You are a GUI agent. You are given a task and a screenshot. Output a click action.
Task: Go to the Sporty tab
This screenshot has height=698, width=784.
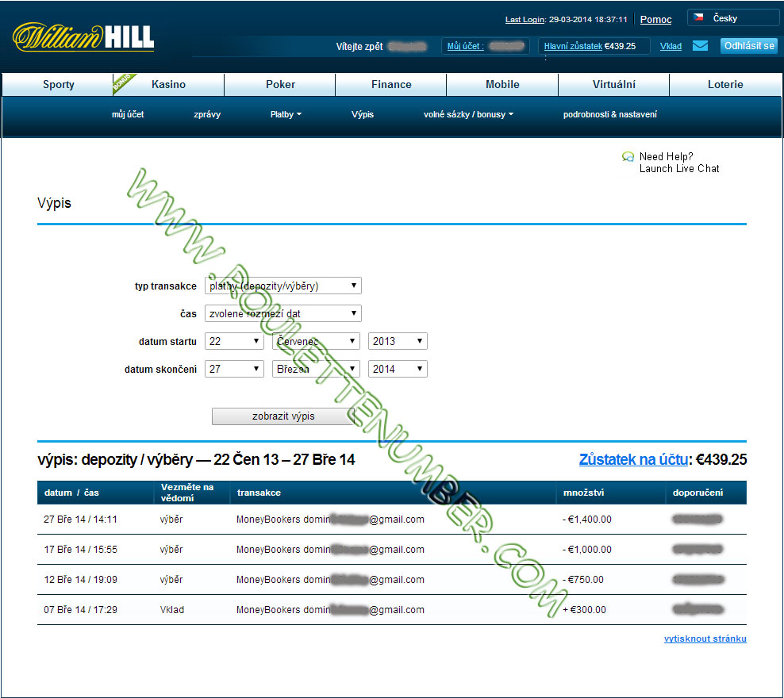59,84
